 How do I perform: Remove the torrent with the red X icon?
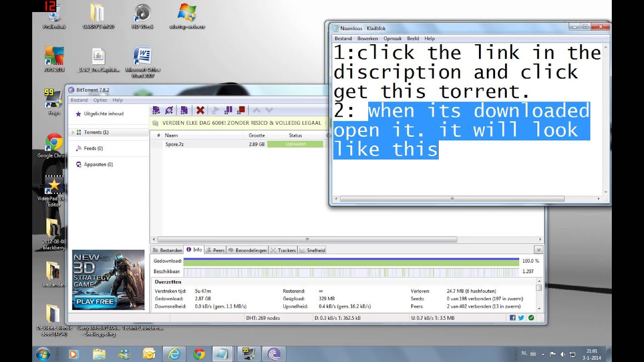200,110
